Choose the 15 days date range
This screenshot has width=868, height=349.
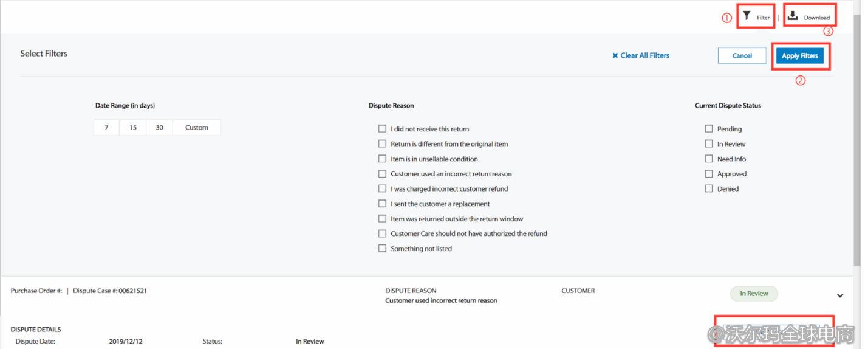pos(133,128)
